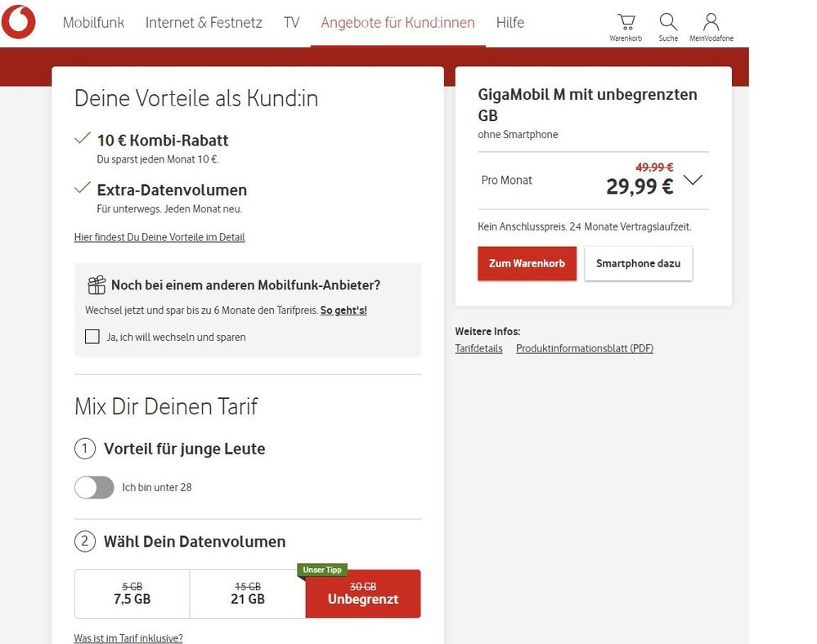Image resolution: width=817 pixels, height=644 pixels.
Task: Click the circled 1 beside Vorteil für junge Leute
Action: click(x=84, y=449)
